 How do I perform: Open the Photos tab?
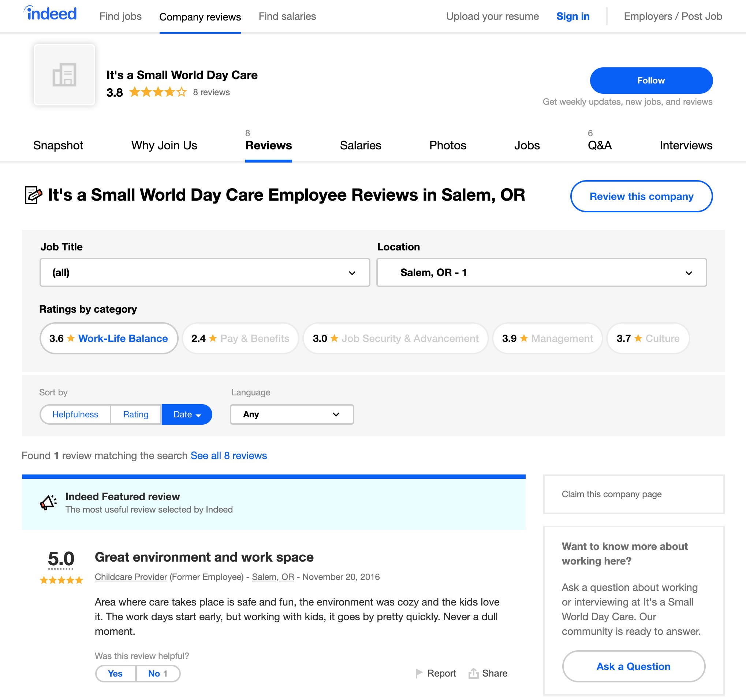point(448,145)
